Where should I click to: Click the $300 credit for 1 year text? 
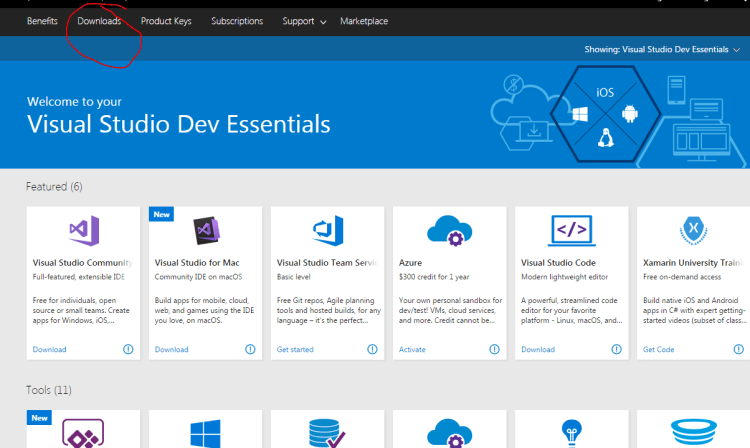[434, 277]
